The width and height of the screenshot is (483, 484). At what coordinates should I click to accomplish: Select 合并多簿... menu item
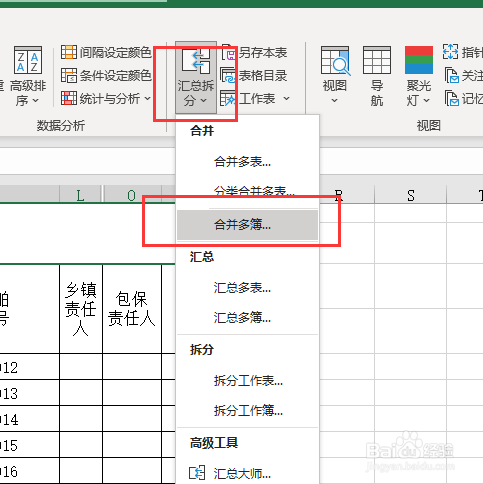[247, 225]
